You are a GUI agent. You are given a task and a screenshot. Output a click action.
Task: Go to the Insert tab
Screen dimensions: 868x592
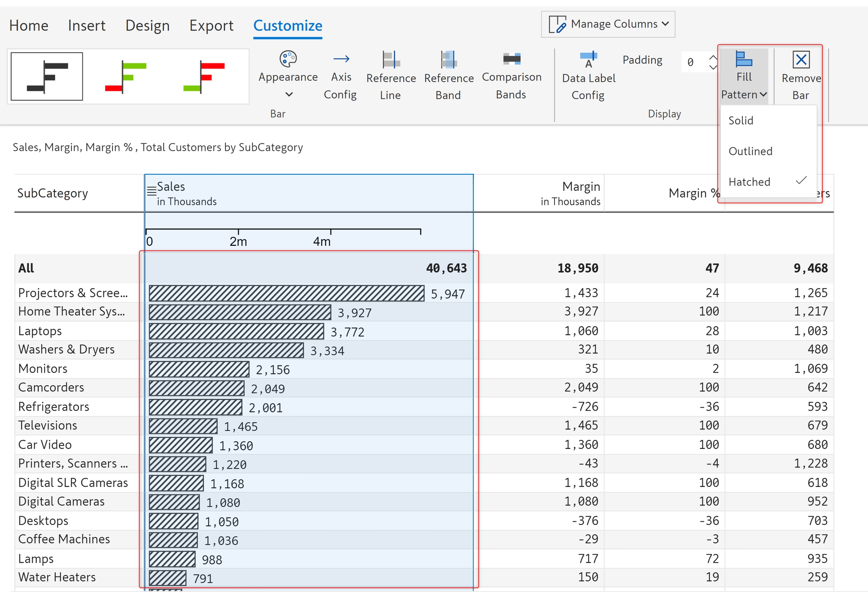87,26
